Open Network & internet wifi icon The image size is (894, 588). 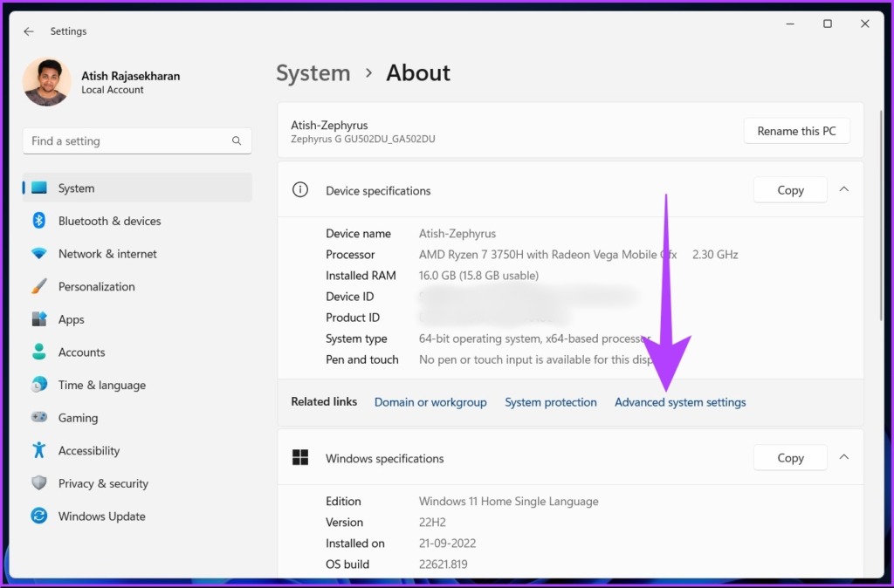pos(38,254)
